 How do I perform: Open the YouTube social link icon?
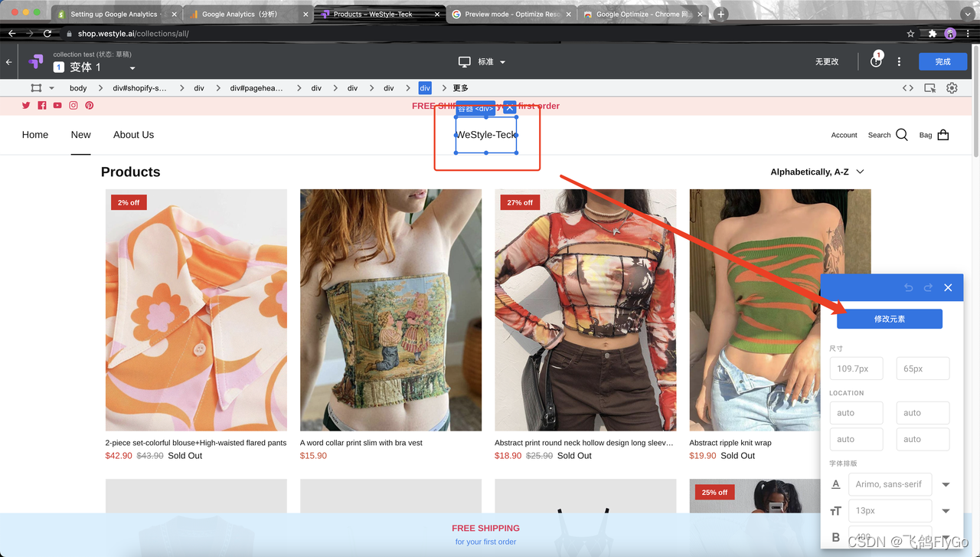pos(57,106)
